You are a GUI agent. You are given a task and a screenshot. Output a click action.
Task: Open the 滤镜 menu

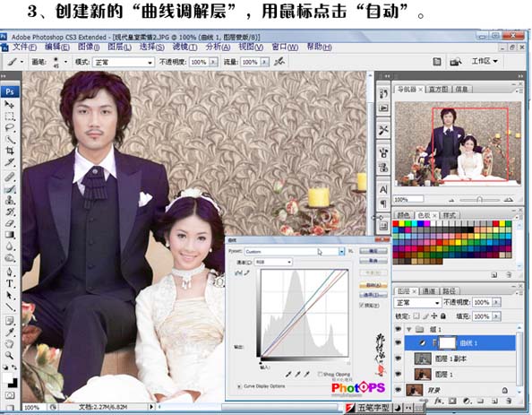tap(184, 47)
